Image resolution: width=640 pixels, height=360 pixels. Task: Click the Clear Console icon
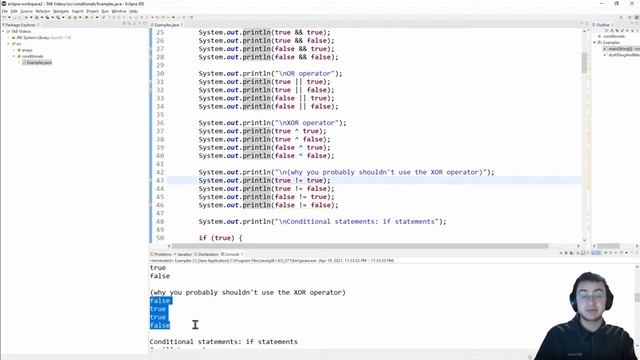578,253
